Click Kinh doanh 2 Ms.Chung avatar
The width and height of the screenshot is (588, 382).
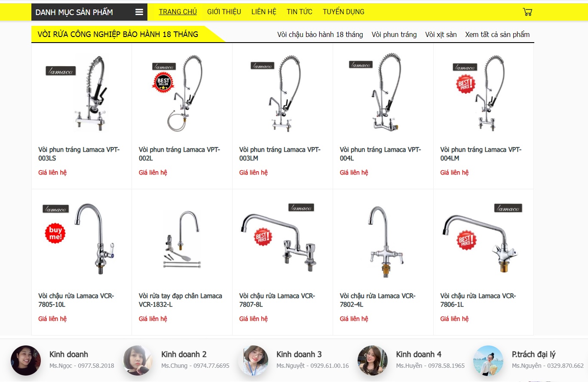click(138, 360)
